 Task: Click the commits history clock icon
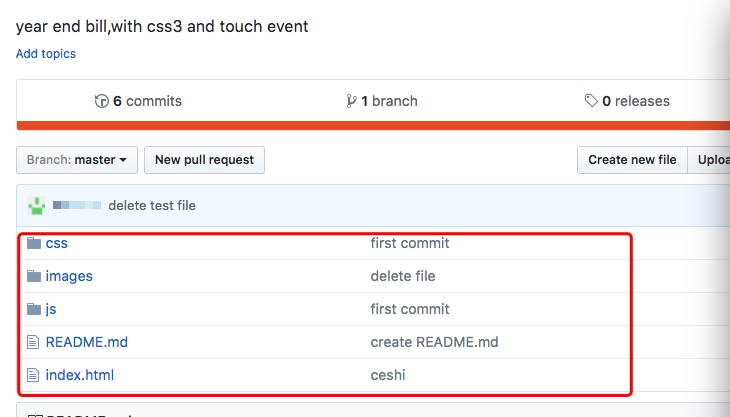click(x=101, y=101)
